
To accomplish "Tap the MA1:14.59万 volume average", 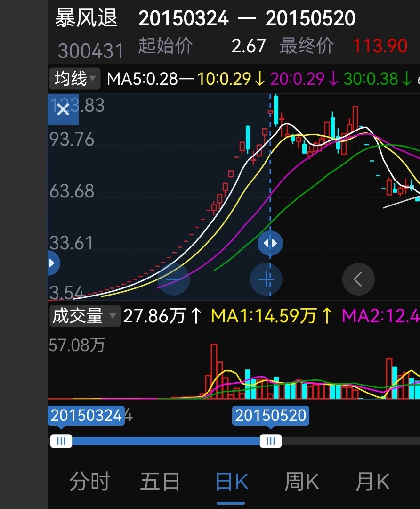I will (x=264, y=315).
